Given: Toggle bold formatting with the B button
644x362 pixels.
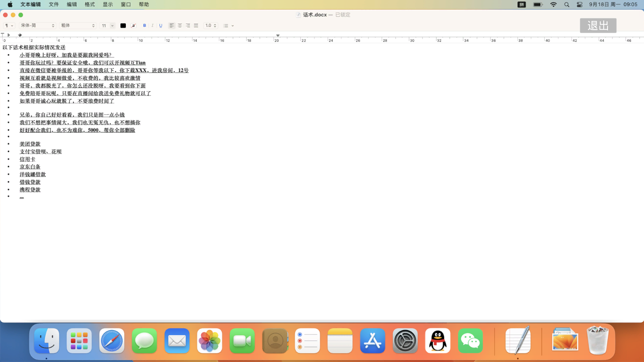Looking at the screenshot, I should (x=145, y=26).
